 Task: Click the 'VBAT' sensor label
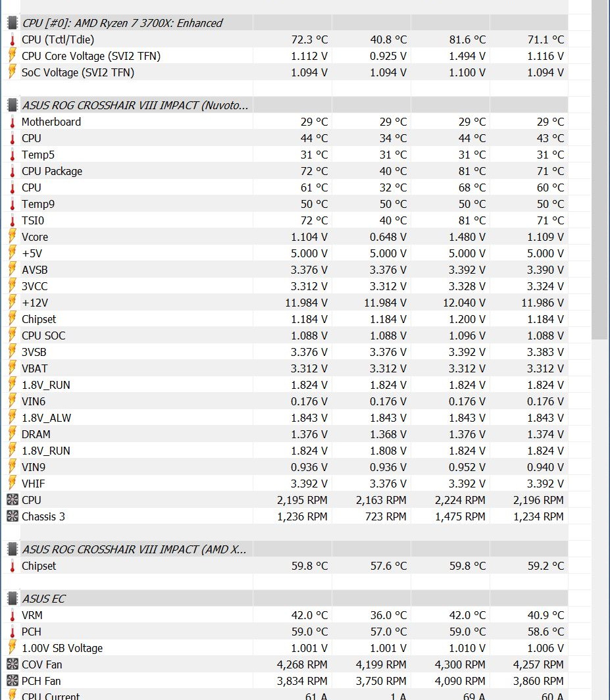click(34, 368)
